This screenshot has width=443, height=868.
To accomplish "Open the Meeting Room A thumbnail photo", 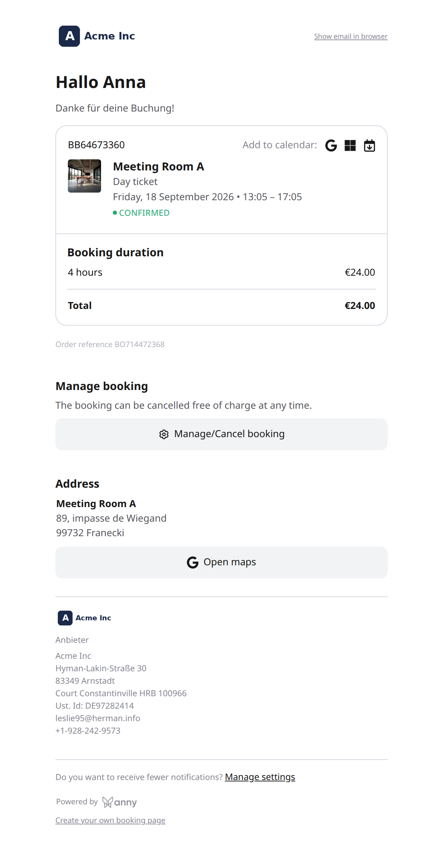I will coord(84,176).
